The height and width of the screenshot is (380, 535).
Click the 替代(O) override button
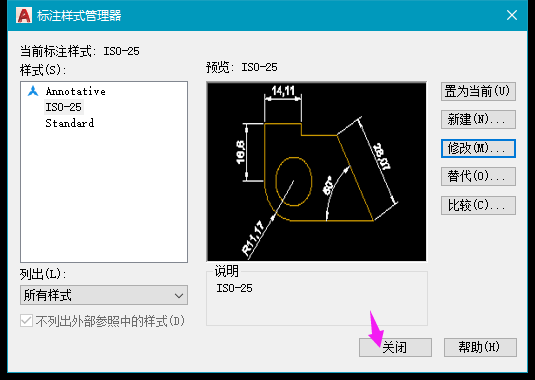pos(478,176)
